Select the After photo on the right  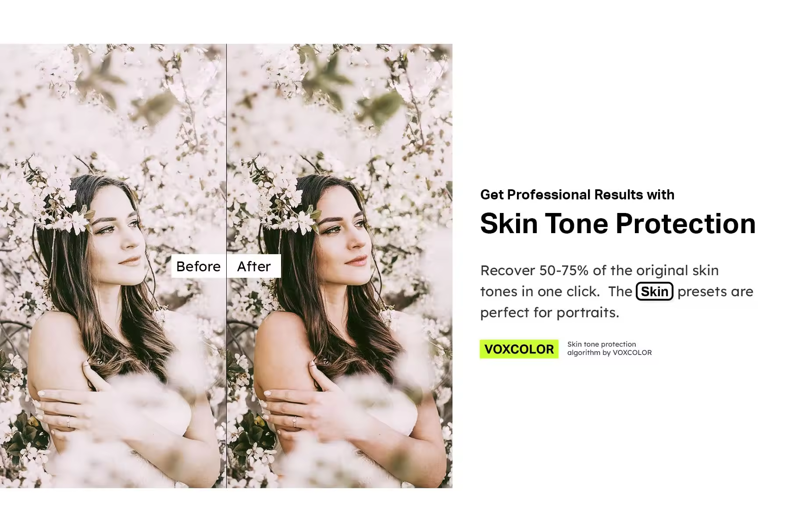[339, 266]
